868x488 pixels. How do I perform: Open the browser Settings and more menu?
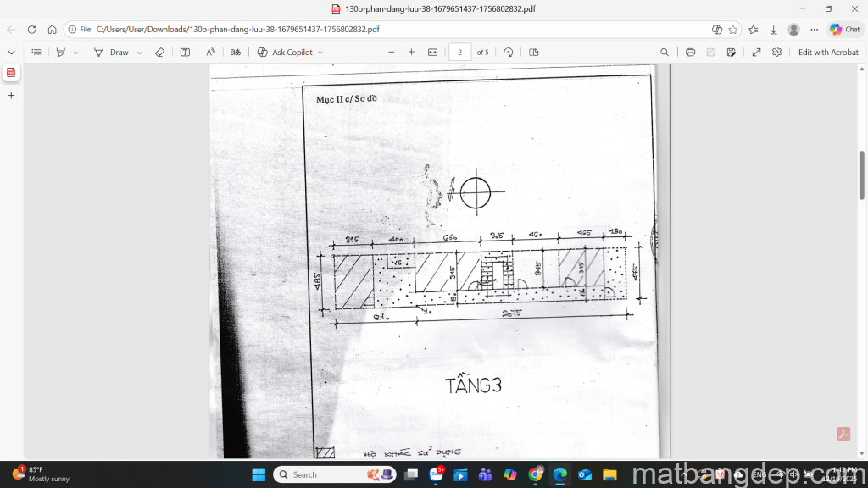(x=814, y=29)
